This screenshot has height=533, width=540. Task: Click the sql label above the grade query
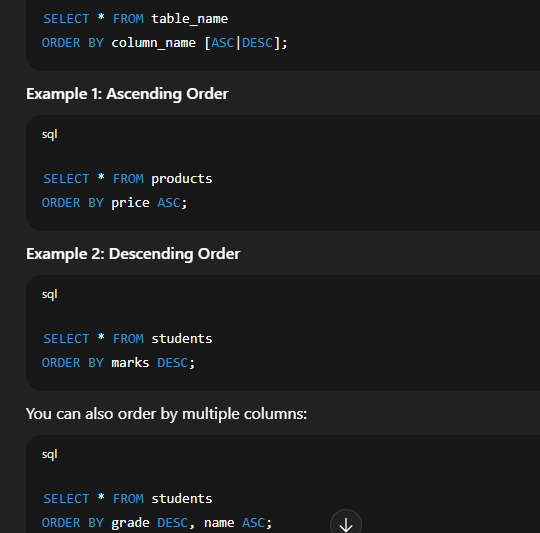pyautogui.click(x=50, y=454)
